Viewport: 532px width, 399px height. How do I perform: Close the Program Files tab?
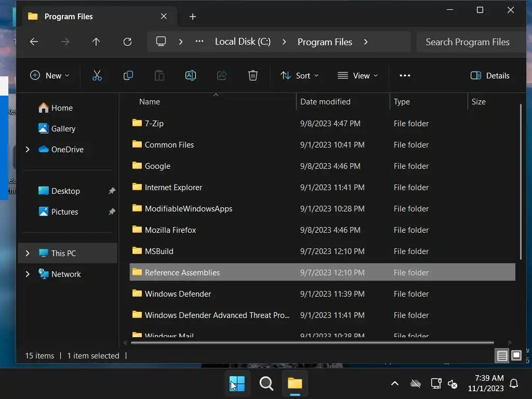[x=164, y=16]
